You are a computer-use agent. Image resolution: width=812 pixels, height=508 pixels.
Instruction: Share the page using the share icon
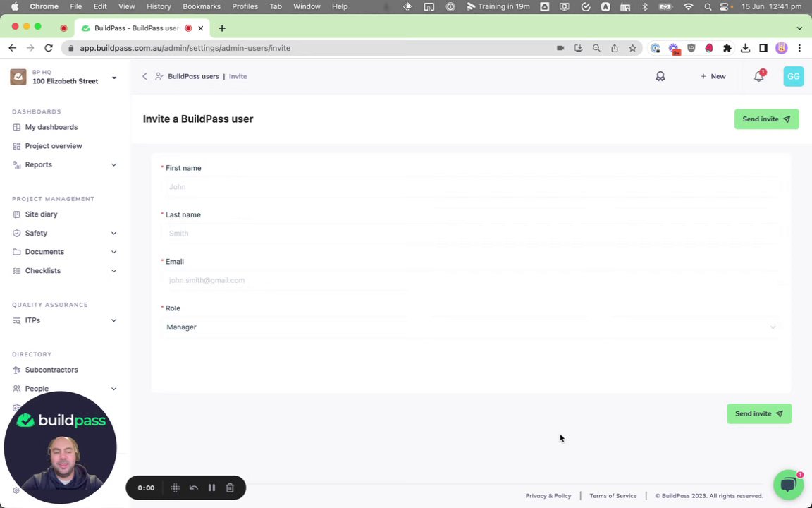[x=614, y=48]
